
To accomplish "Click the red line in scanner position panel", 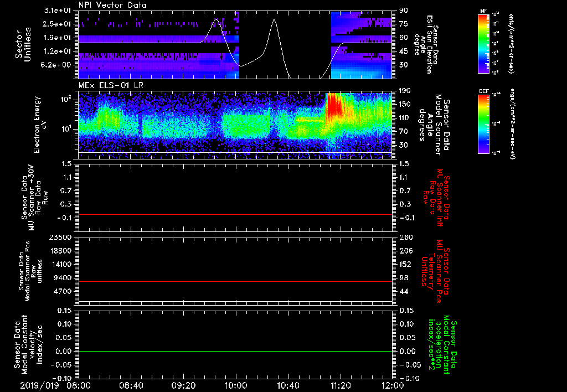I will pos(235,281).
